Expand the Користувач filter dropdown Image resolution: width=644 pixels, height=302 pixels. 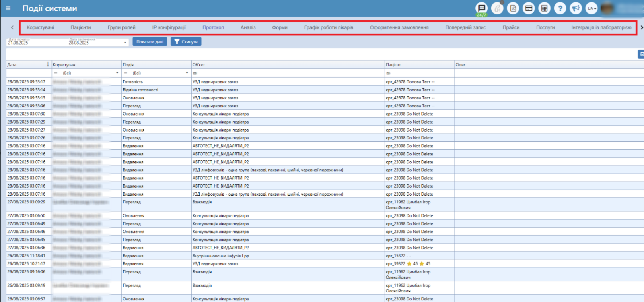117,73
